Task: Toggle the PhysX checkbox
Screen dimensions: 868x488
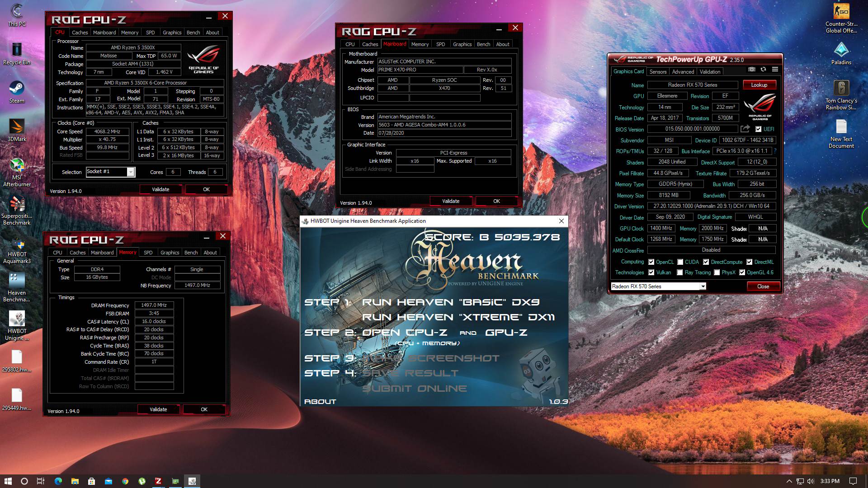Action: 717,272
